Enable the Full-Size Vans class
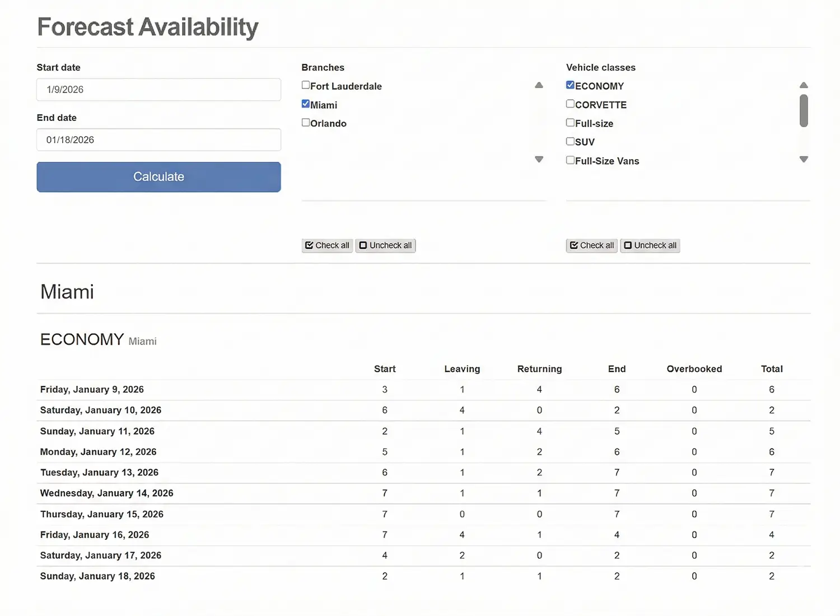Screen dimensions: 840x616 tap(570, 159)
